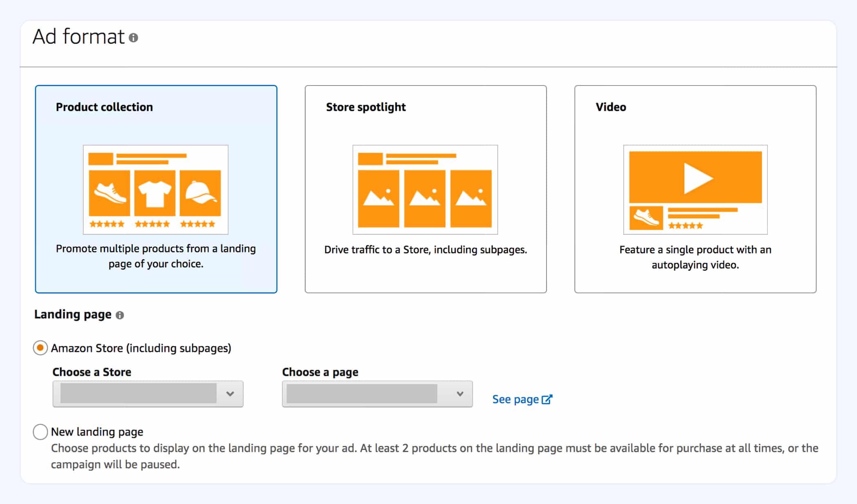Select the Video ad format heading

click(x=611, y=107)
